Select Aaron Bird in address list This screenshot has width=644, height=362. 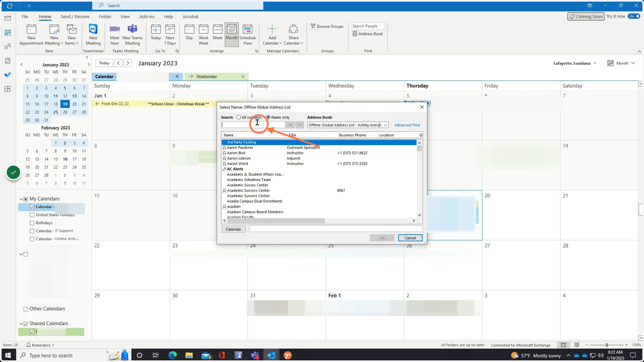point(236,153)
